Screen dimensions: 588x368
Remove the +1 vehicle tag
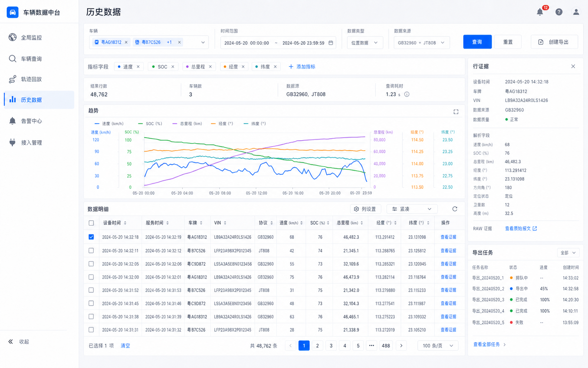pyautogui.click(x=179, y=42)
